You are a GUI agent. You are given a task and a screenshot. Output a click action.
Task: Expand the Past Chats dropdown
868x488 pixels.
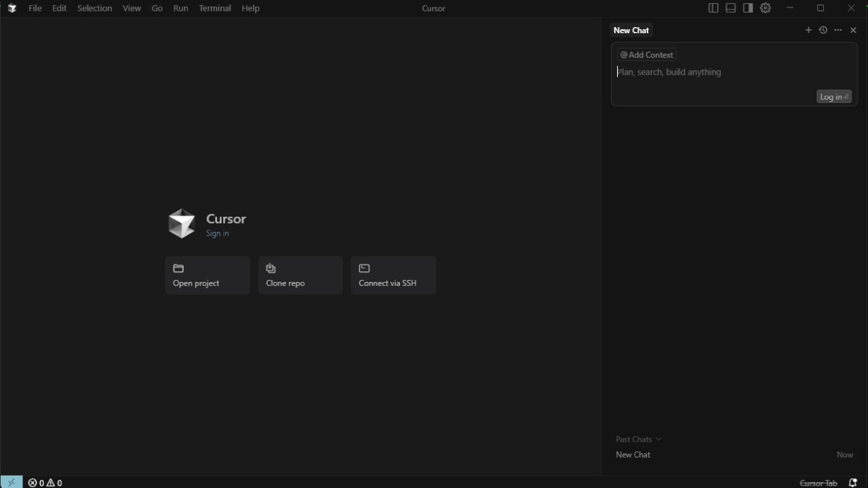(x=638, y=439)
